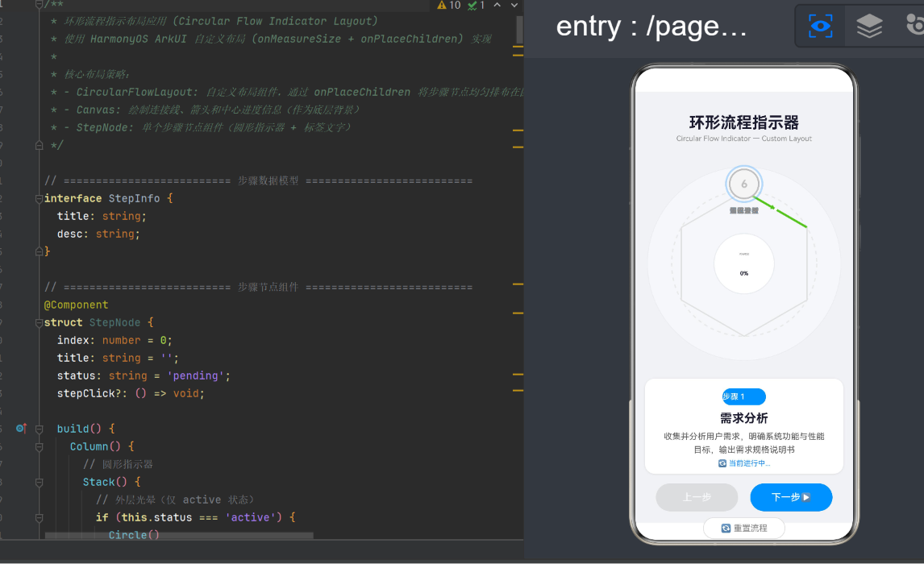Place cursor on the stepClick?: () => void; line
The image size is (924, 564).
tap(131, 393)
